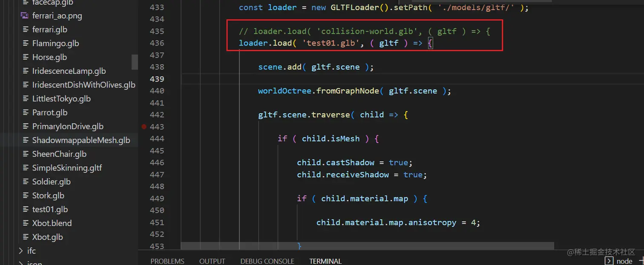Image resolution: width=644 pixels, height=265 pixels.
Task: Click the editor horizontal scrollbar
Action: tap(367, 246)
